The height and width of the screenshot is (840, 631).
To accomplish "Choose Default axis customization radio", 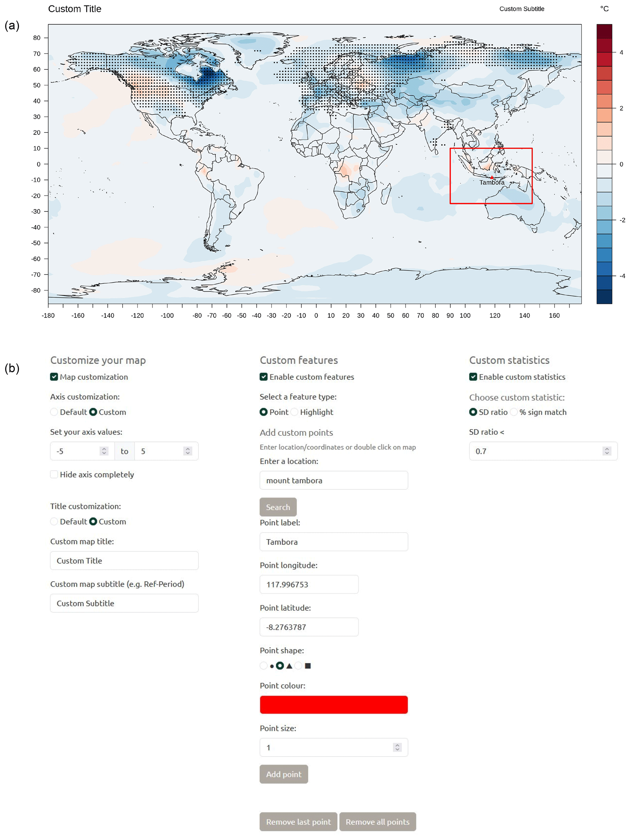I will coord(54,412).
